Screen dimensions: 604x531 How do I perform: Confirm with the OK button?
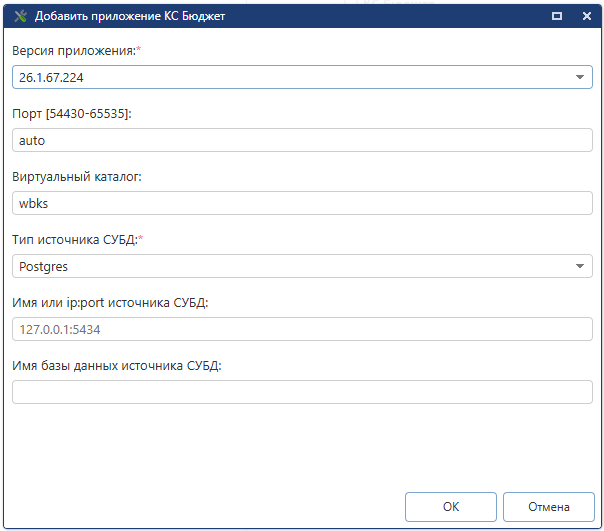pyautogui.click(x=451, y=507)
